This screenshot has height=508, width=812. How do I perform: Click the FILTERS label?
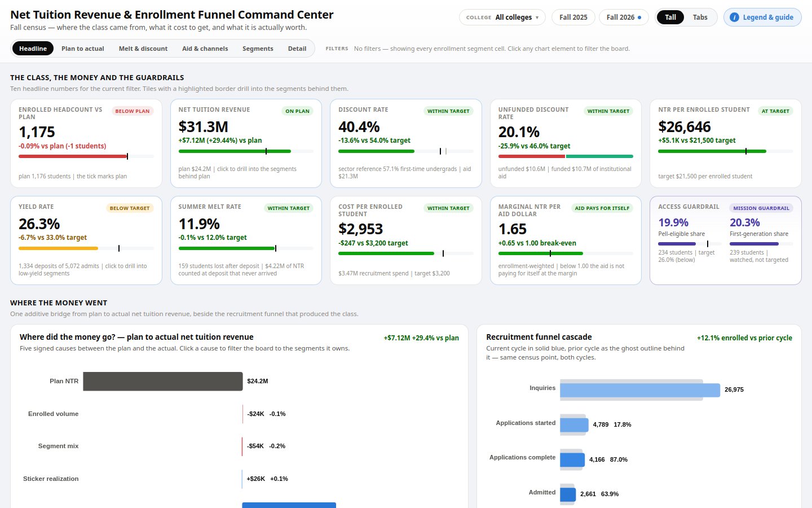pyautogui.click(x=337, y=49)
